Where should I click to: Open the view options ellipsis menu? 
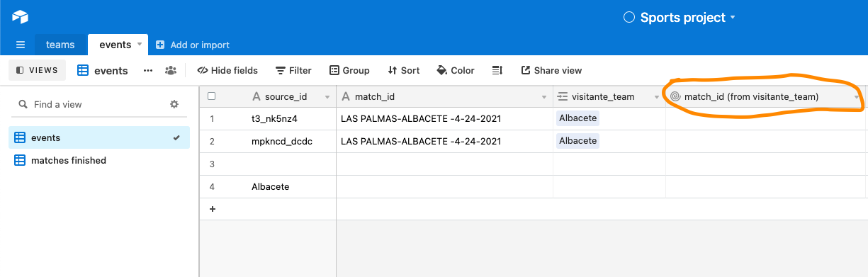pyautogui.click(x=148, y=70)
